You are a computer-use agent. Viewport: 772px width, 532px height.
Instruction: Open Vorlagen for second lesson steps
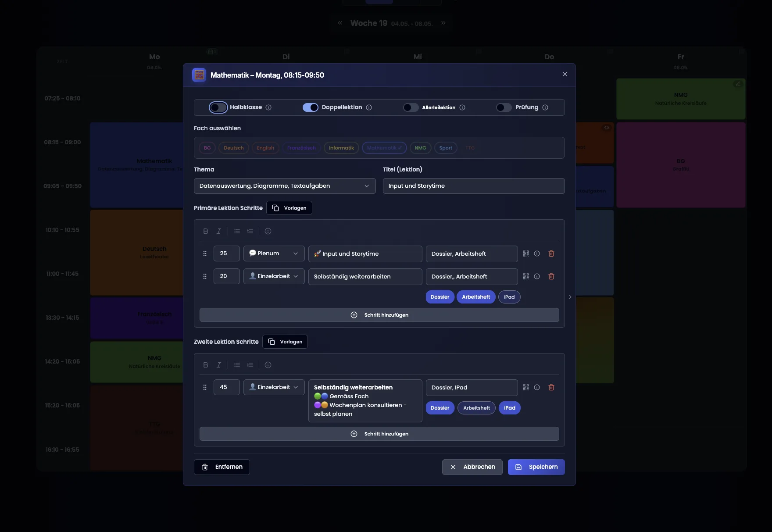285,342
